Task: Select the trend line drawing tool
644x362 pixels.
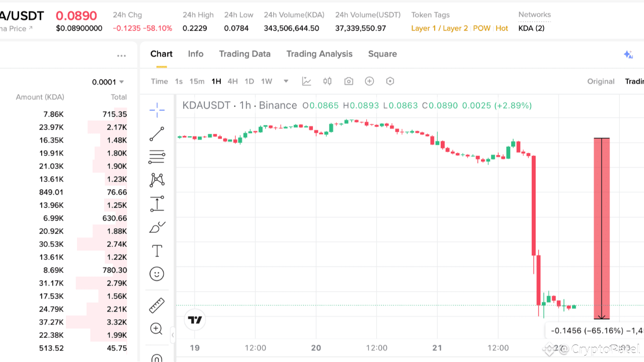Action: pyautogui.click(x=157, y=134)
